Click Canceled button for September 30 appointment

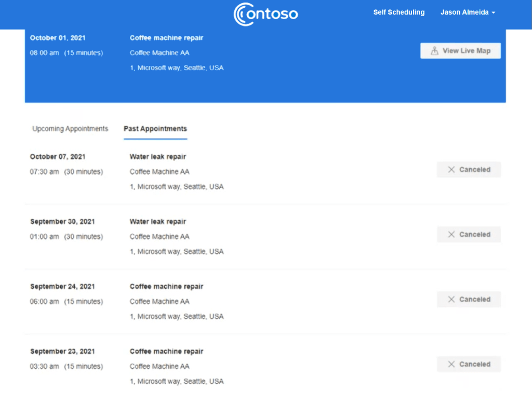pos(469,234)
